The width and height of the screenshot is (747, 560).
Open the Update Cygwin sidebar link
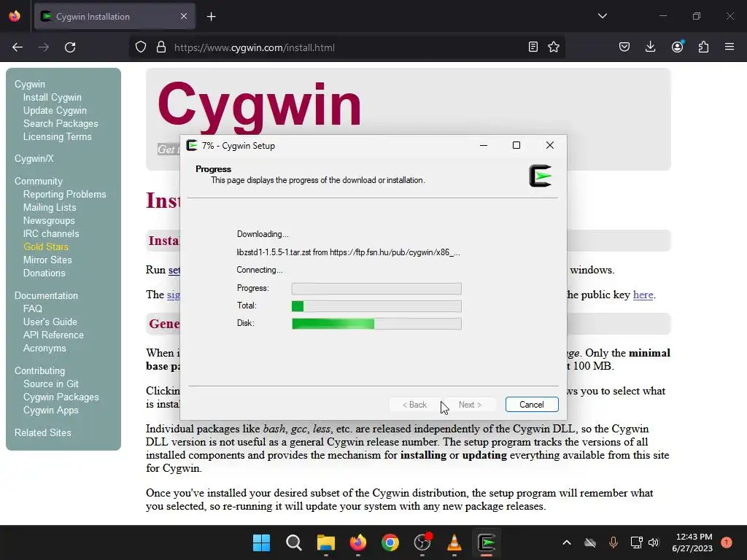click(55, 111)
